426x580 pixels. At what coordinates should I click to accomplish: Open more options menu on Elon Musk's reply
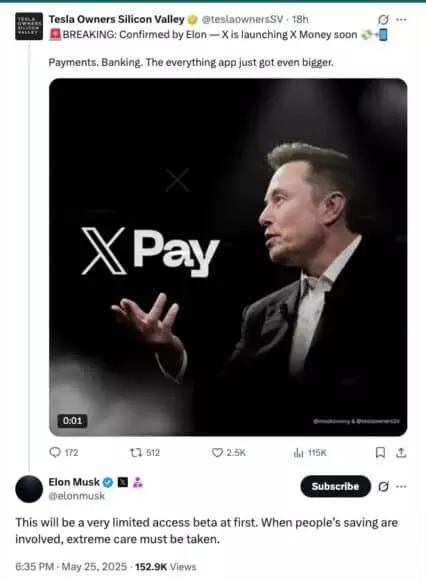coord(401,486)
